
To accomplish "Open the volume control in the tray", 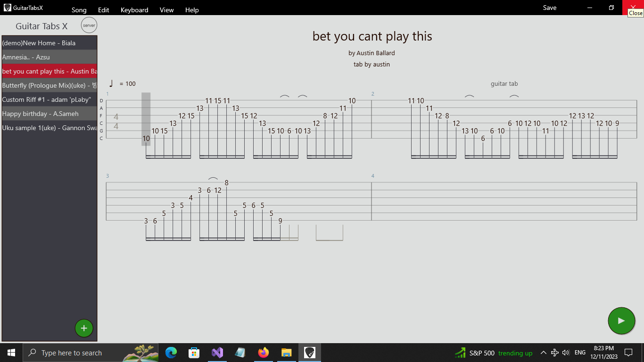I will click(x=565, y=352).
